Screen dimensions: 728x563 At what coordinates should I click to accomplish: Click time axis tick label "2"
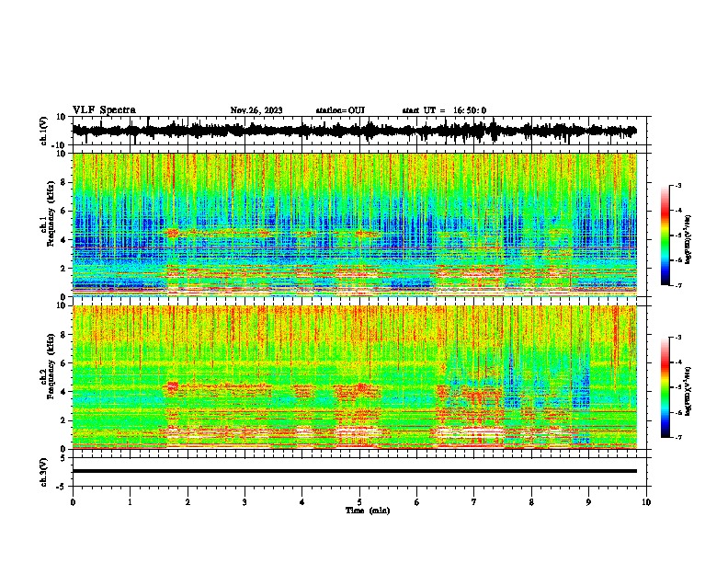[188, 502]
